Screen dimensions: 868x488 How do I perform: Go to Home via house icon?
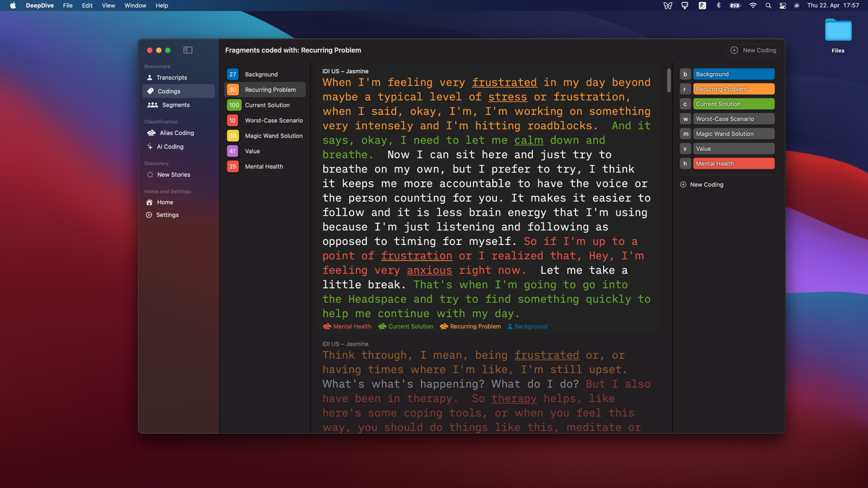point(149,202)
